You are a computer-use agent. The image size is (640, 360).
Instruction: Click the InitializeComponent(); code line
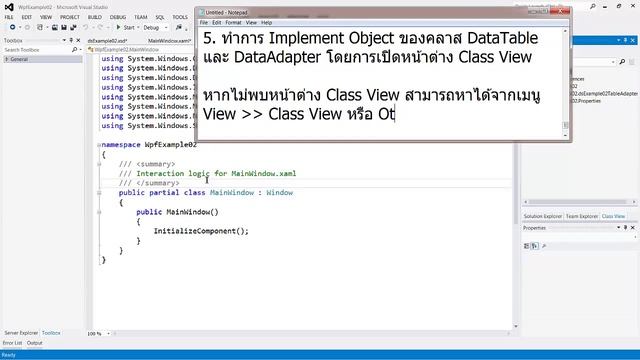click(x=201, y=231)
